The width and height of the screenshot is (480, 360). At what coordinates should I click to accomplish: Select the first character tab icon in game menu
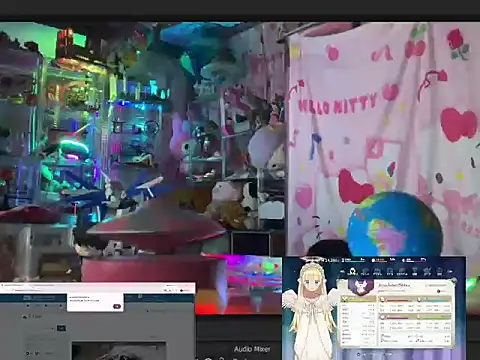(352, 272)
